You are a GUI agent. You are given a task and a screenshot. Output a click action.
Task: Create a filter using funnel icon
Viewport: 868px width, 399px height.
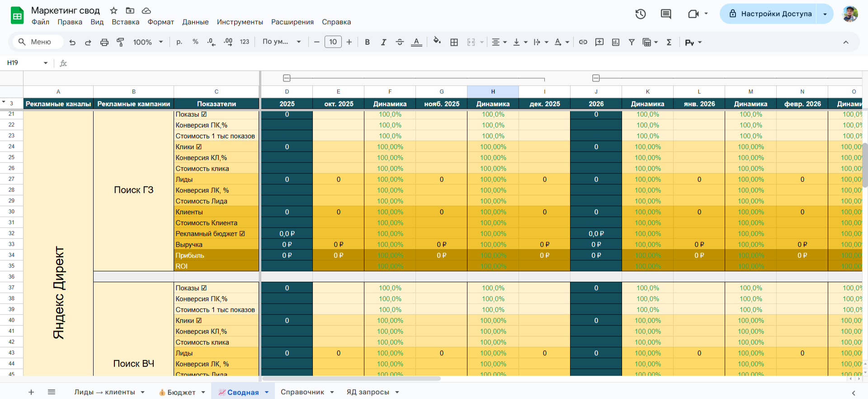[x=632, y=42]
